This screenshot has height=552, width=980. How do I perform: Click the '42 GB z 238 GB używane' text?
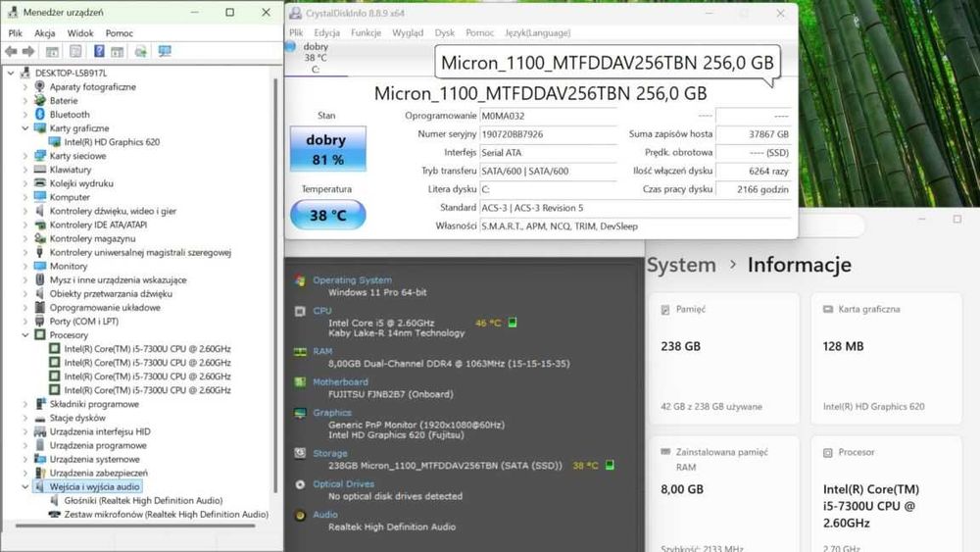point(711,406)
